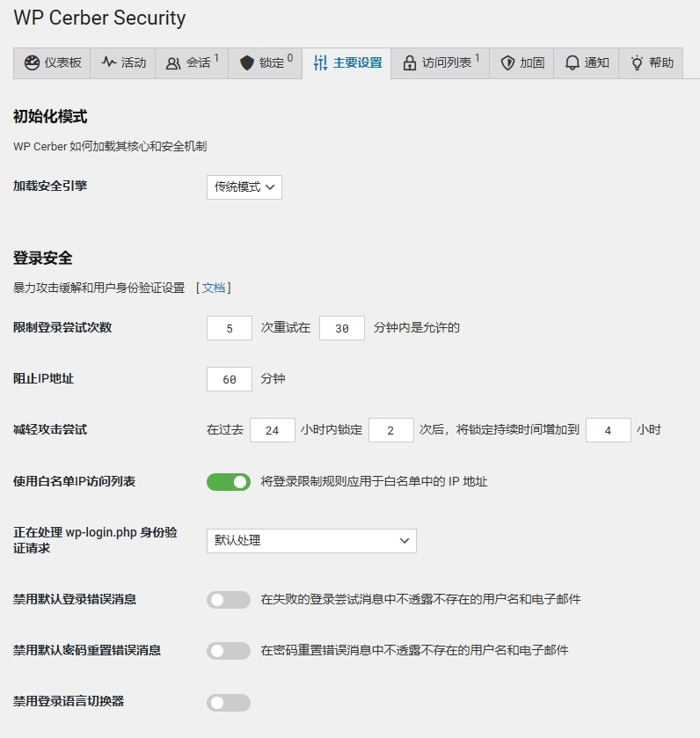
Task: Click the sessions users icon
Action: tap(173, 63)
